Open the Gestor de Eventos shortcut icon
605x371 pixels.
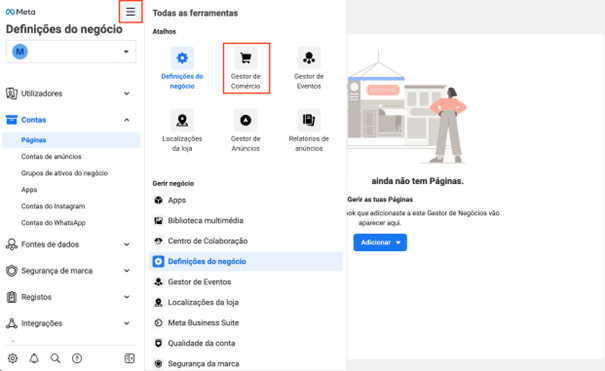coord(309,58)
